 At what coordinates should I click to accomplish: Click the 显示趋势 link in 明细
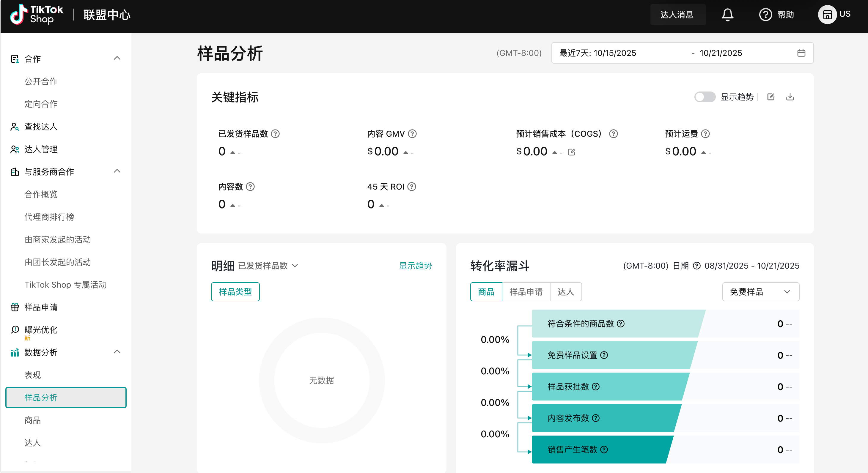click(415, 266)
